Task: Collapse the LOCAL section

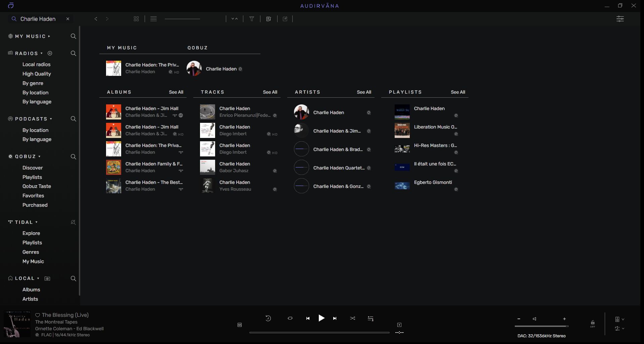Action: click(x=38, y=278)
